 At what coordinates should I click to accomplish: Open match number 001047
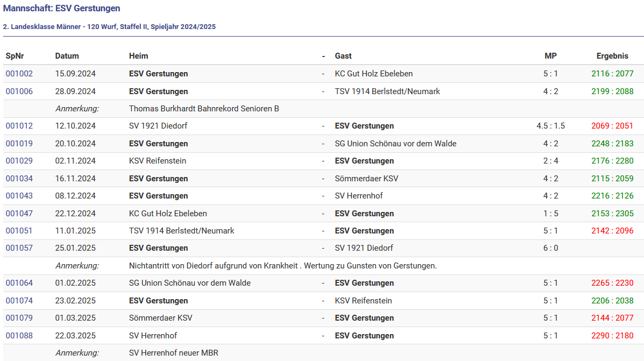19,214
